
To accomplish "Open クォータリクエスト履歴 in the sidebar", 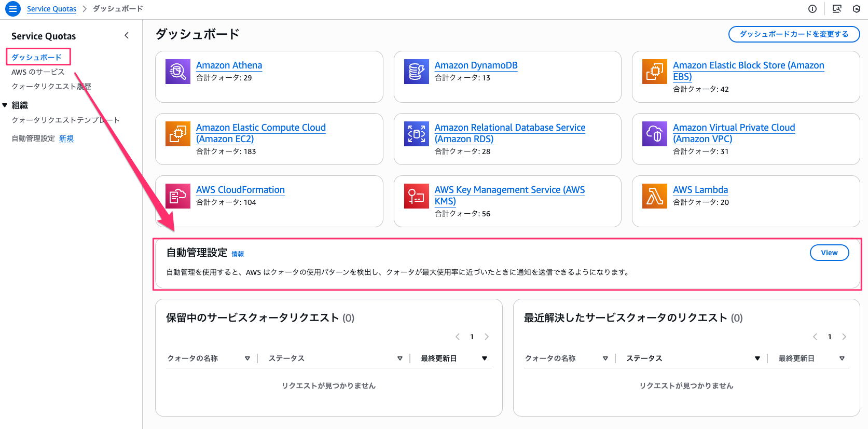I will (x=51, y=87).
